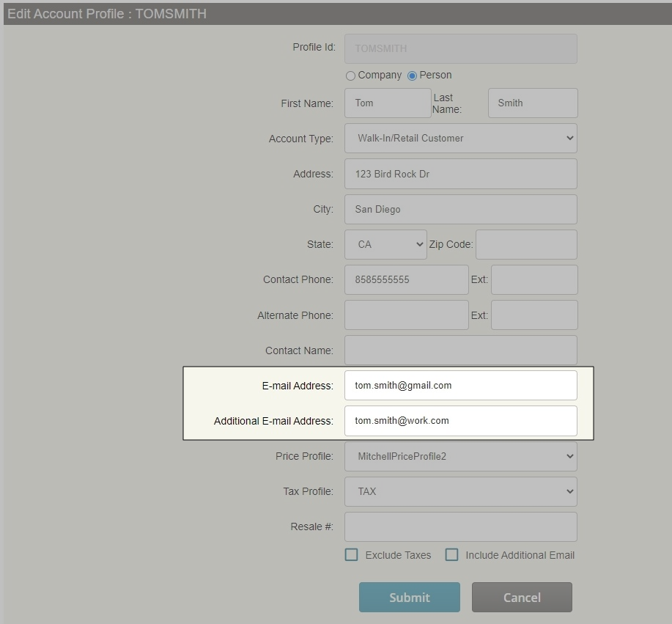The height and width of the screenshot is (624, 672).
Task: Open the Account Type dropdown
Action: point(460,138)
